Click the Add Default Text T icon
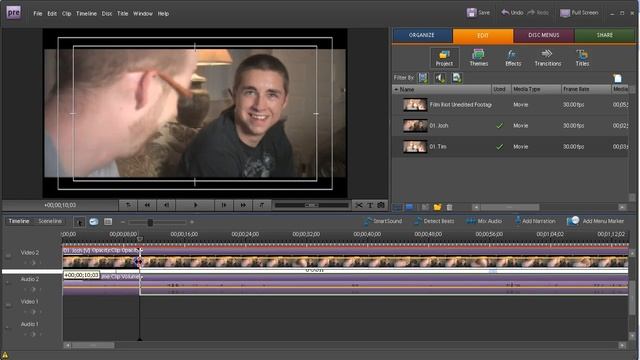The width and height of the screenshot is (640, 360). pyautogui.click(x=370, y=205)
